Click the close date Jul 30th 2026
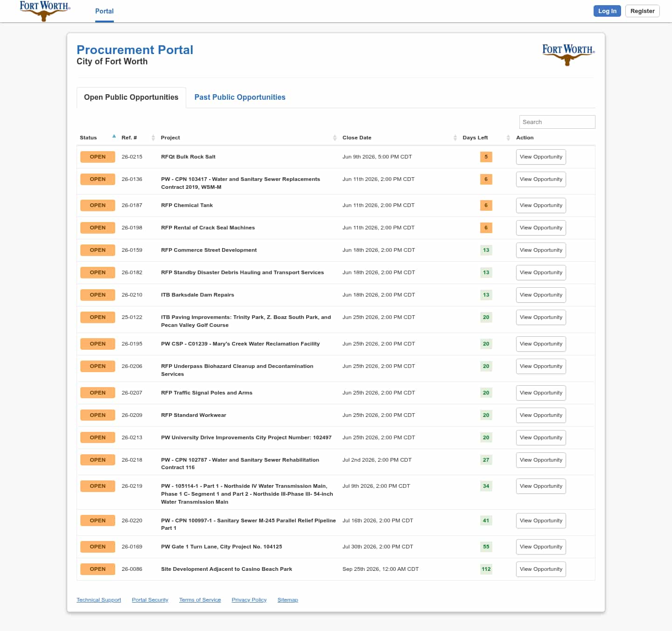The width and height of the screenshot is (672, 631). (378, 547)
